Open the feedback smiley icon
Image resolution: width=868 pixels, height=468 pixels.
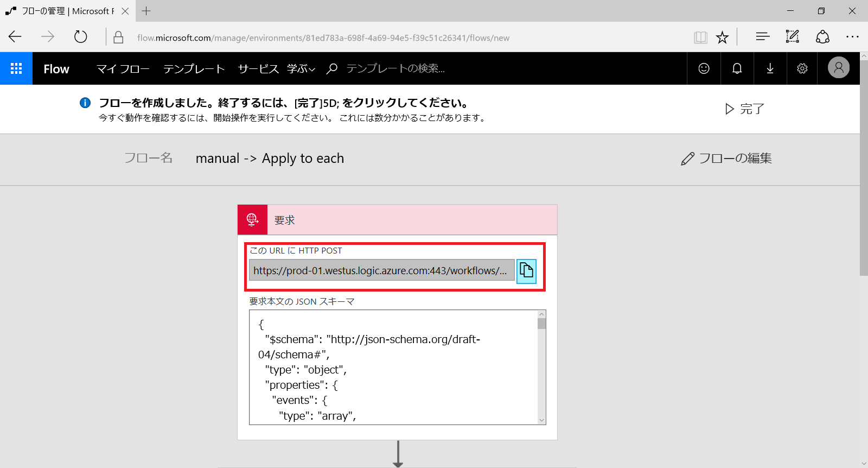click(x=704, y=68)
